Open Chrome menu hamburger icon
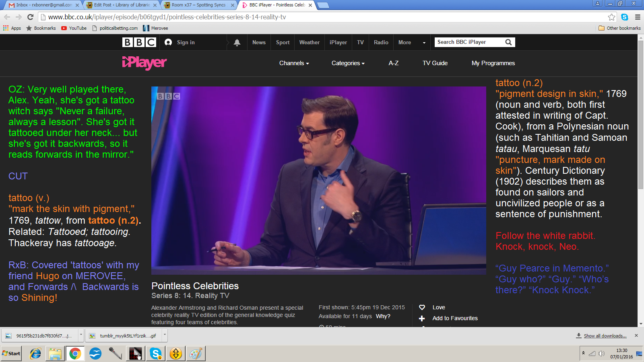Image resolution: width=644 pixels, height=362 pixels. 638,17
